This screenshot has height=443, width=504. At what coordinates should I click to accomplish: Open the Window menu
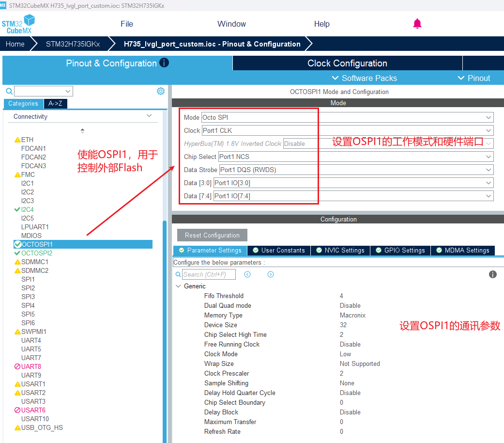point(231,24)
